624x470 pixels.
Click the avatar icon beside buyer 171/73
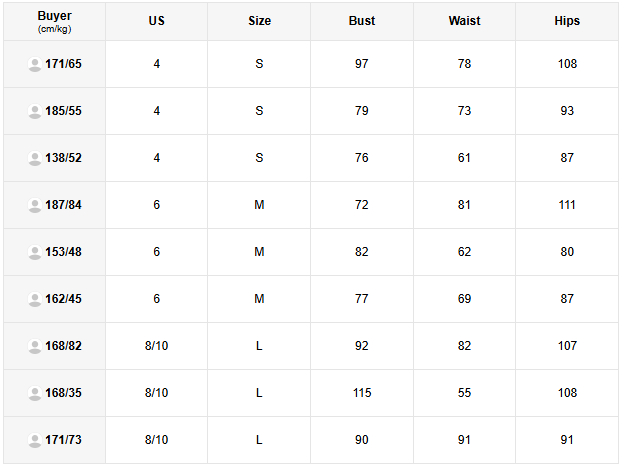pos(35,440)
